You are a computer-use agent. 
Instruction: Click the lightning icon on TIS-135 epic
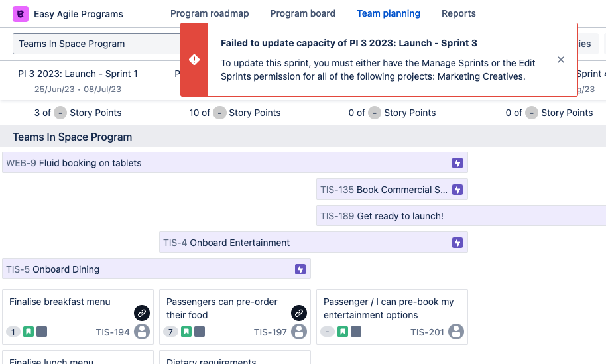[x=457, y=190]
